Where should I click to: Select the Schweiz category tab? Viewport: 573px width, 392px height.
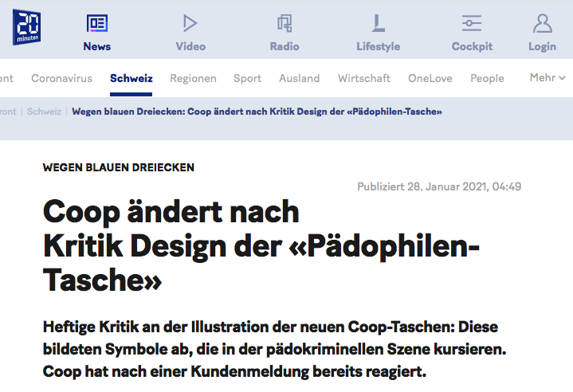click(131, 78)
